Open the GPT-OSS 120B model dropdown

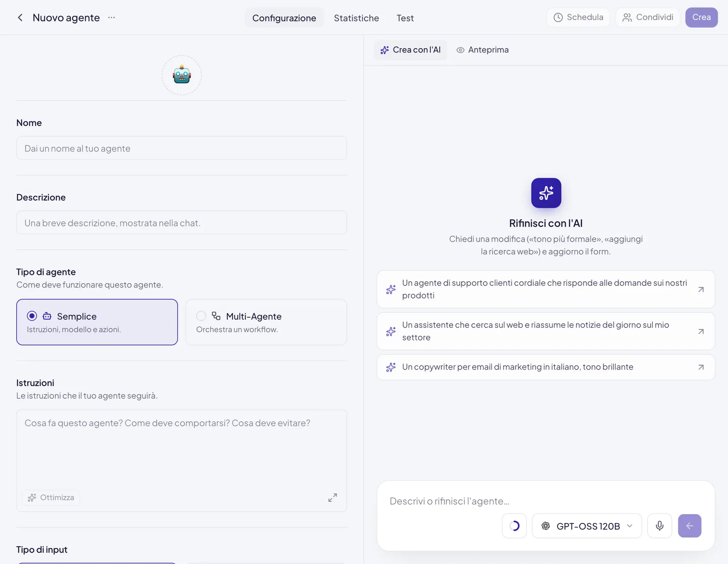[587, 526]
